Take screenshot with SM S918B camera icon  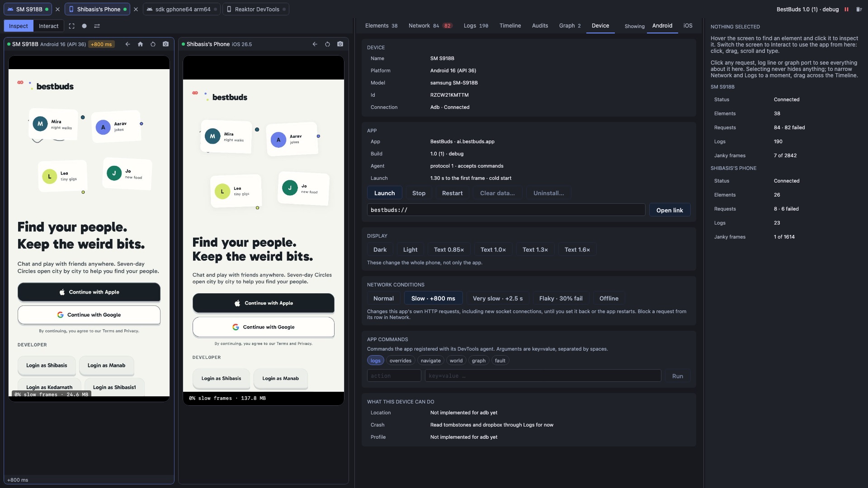click(x=165, y=44)
